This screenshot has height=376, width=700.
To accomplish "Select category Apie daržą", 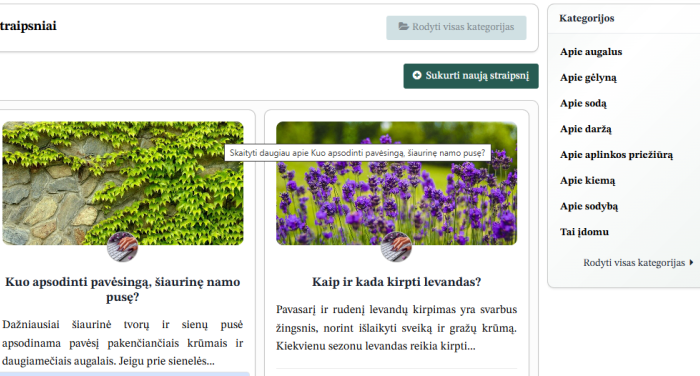I will 586,129.
